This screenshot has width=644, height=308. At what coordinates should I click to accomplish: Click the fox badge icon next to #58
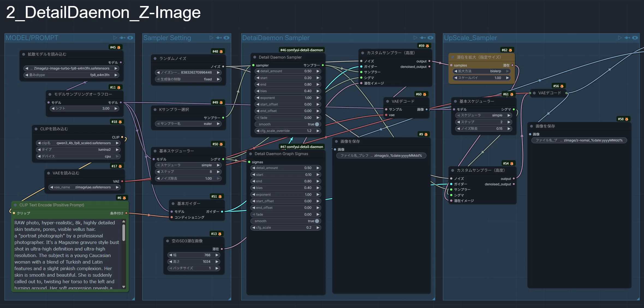[x=627, y=119]
